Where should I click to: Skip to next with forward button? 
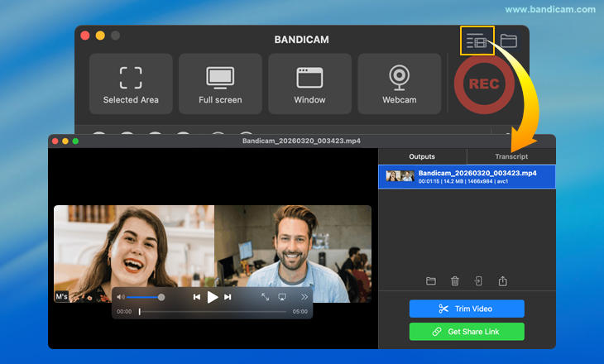[x=228, y=297]
